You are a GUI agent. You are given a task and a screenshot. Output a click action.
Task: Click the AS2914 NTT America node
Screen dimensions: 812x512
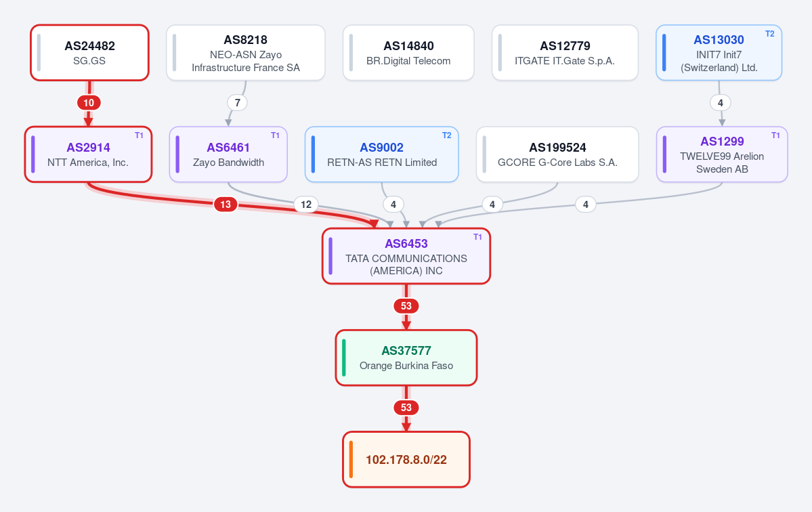89,154
